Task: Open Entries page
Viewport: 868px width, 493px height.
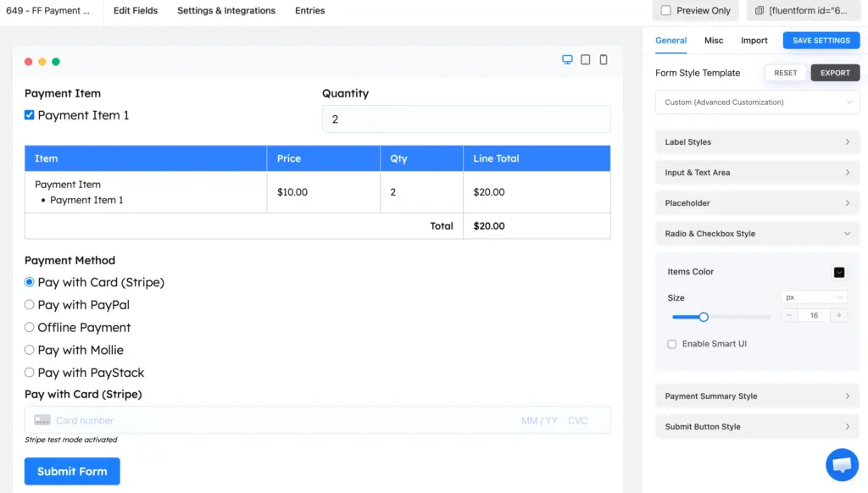Action: [310, 10]
